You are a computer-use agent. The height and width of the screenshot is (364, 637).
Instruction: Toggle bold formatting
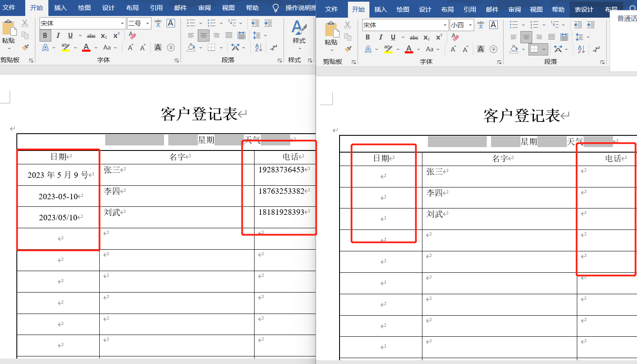(45, 35)
